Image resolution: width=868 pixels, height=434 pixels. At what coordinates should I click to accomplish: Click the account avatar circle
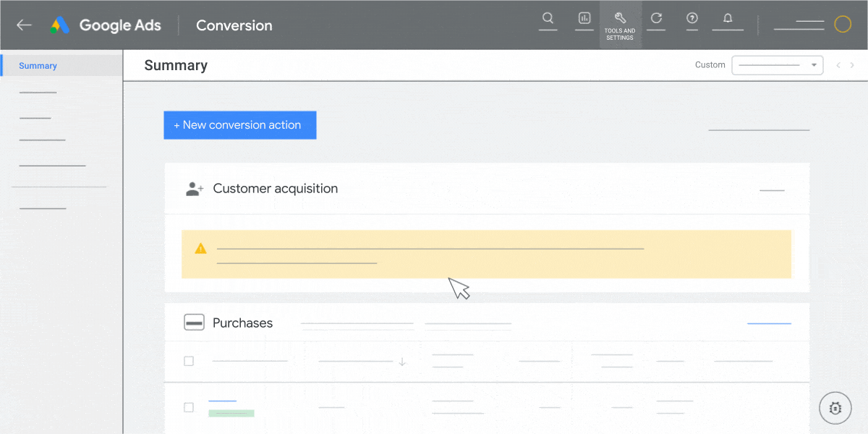[843, 25]
